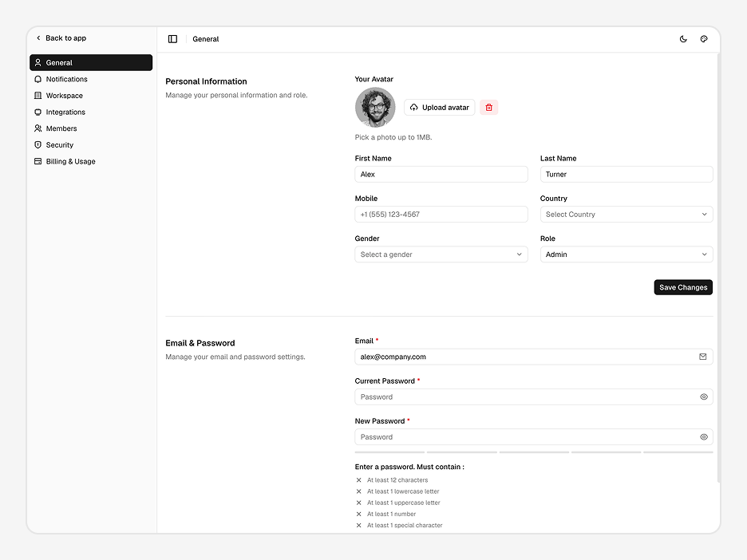Click the Integrations plug icon
The image size is (747, 560).
click(38, 112)
